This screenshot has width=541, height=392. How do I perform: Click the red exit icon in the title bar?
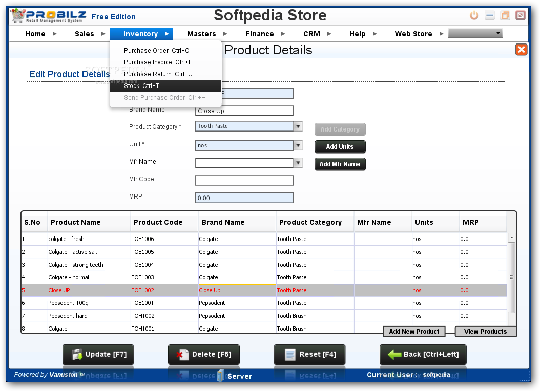[521, 15]
